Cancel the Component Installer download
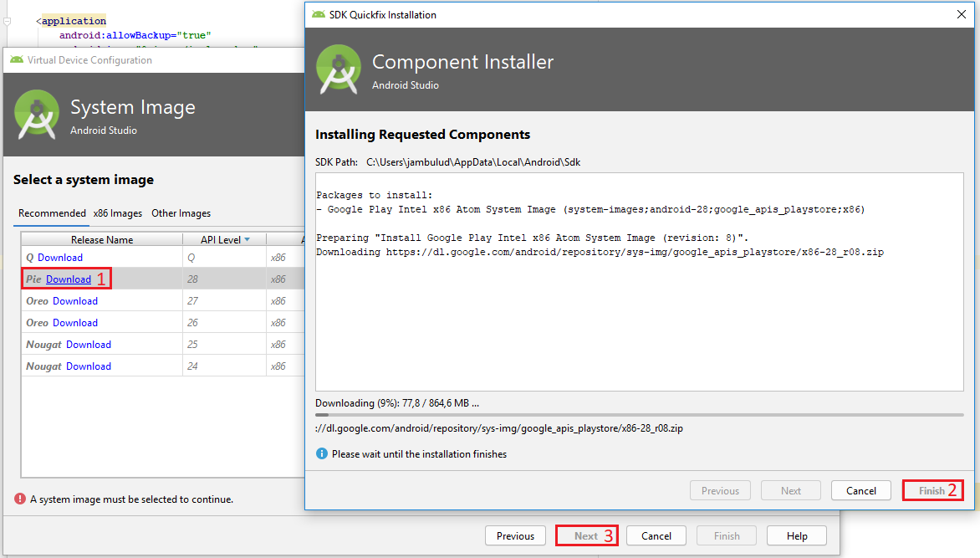980x558 pixels. click(x=860, y=491)
